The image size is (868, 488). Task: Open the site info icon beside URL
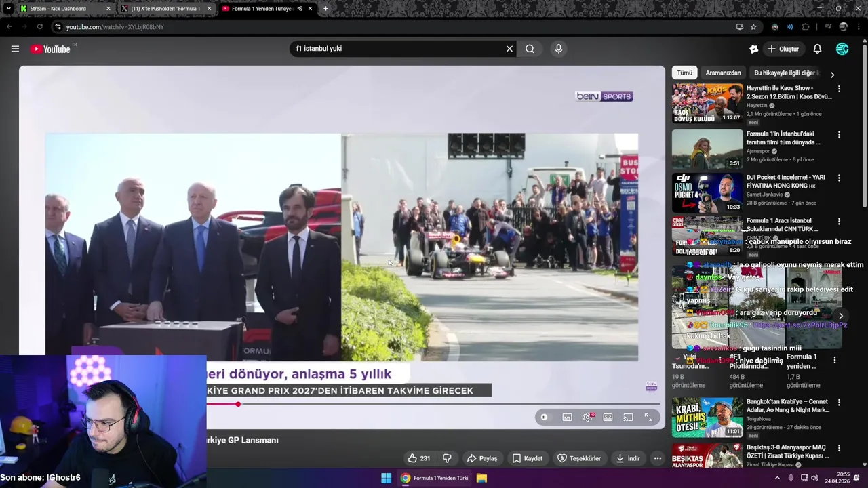click(x=58, y=27)
